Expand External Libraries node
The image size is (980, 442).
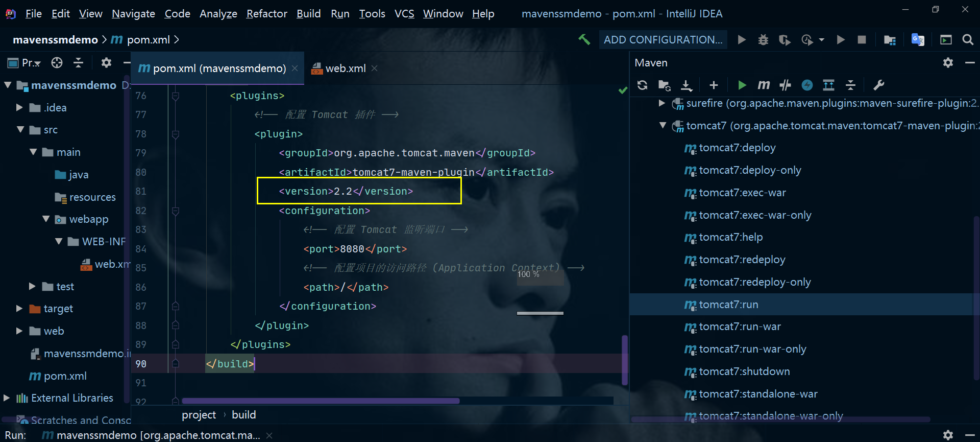click(7, 398)
